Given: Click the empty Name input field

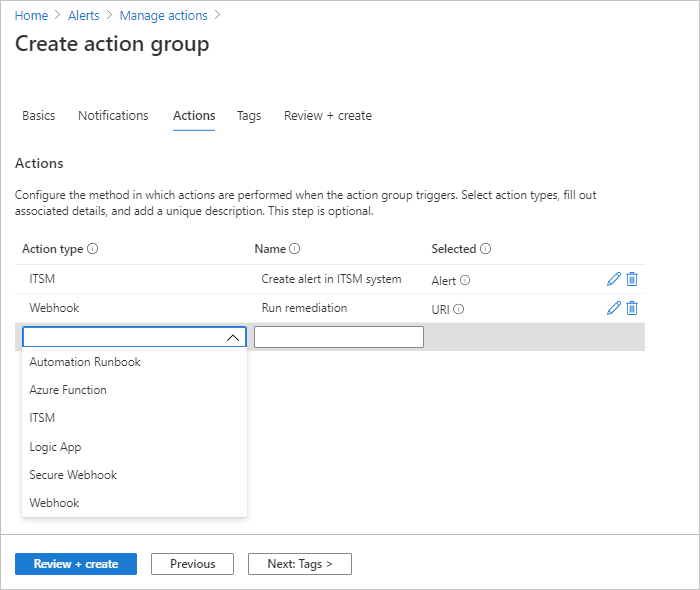Looking at the screenshot, I should pos(338,338).
